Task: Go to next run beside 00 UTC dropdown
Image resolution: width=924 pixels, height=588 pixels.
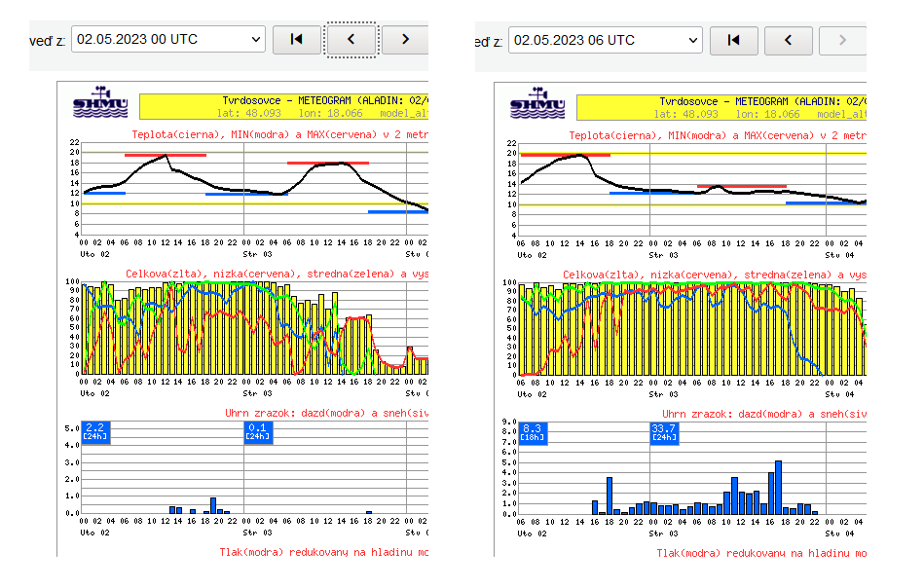Action: (405, 40)
